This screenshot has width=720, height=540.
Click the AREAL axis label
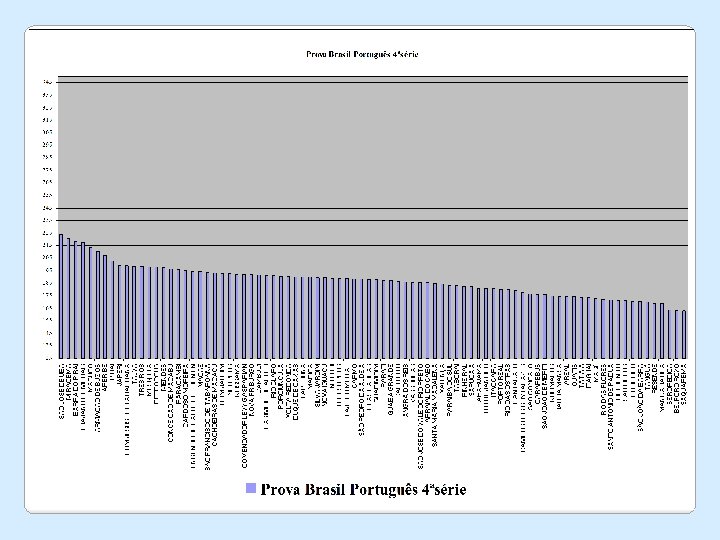(567, 375)
